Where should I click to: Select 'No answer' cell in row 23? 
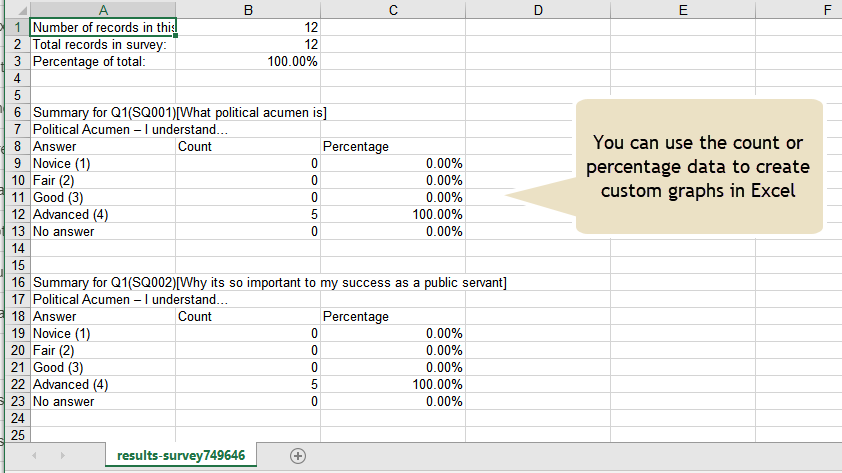pos(103,402)
